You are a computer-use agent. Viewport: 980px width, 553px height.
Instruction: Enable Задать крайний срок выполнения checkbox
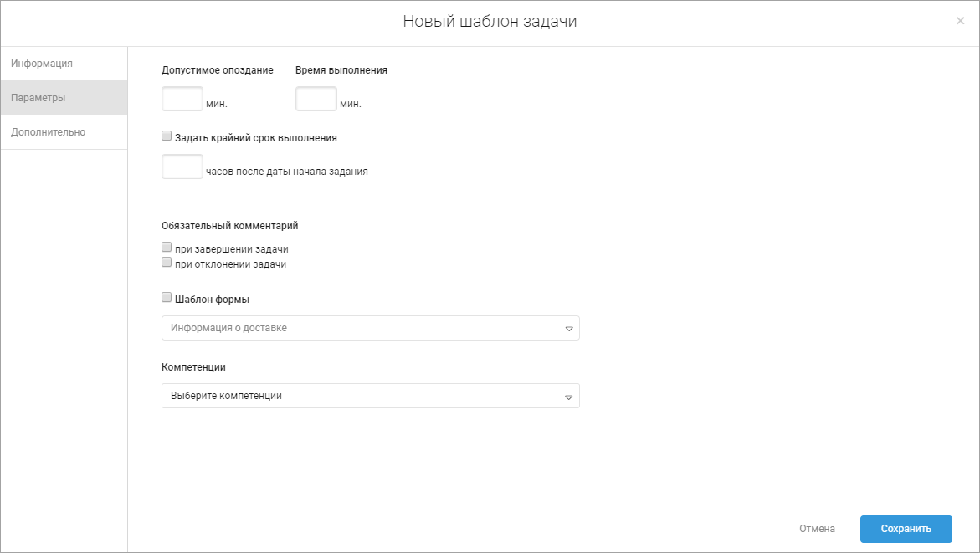[167, 136]
